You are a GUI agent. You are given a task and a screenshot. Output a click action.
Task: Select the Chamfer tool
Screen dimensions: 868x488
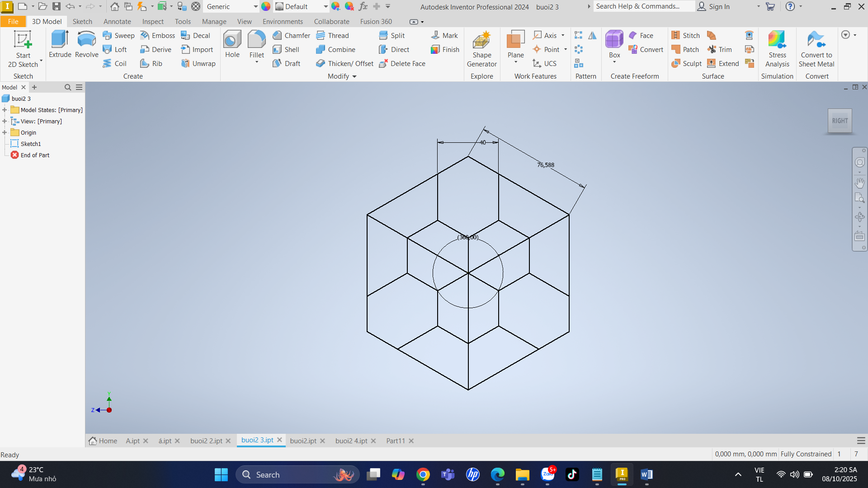291,35
